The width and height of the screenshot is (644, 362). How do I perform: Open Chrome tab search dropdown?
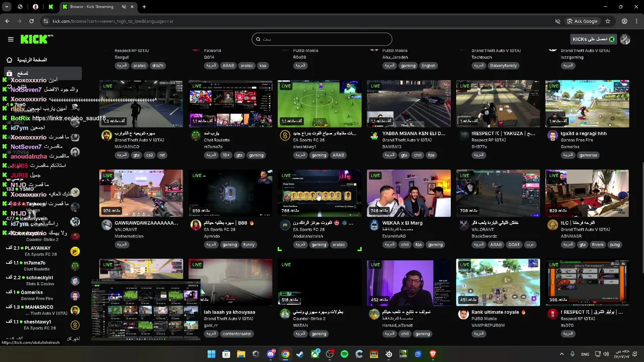click(x=7, y=7)
